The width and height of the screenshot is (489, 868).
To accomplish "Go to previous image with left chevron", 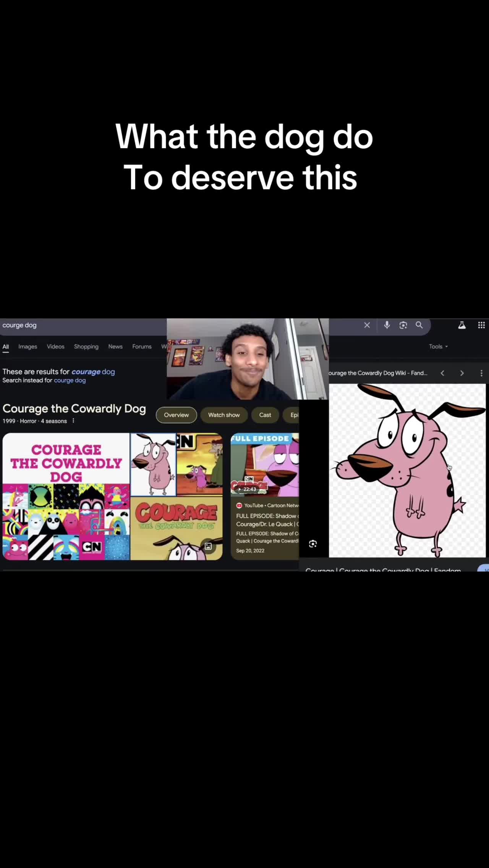I will (442, 373).
